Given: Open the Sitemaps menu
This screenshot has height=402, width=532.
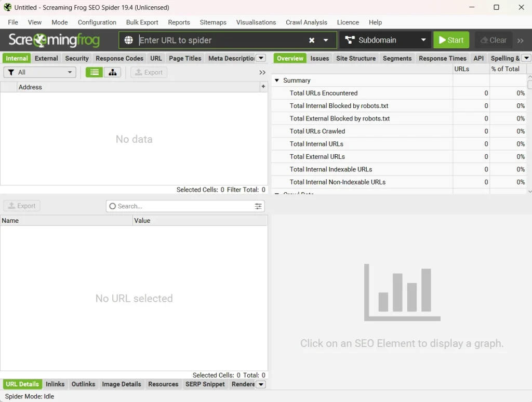Looking at the screenshot, I should click(x=213, y=22).
